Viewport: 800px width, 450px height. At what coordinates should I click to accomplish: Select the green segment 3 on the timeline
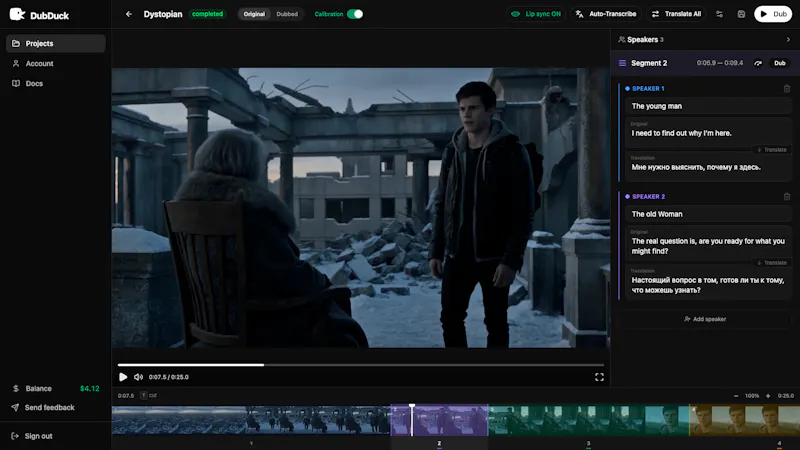pyautogui.click(x=588, y=420)
